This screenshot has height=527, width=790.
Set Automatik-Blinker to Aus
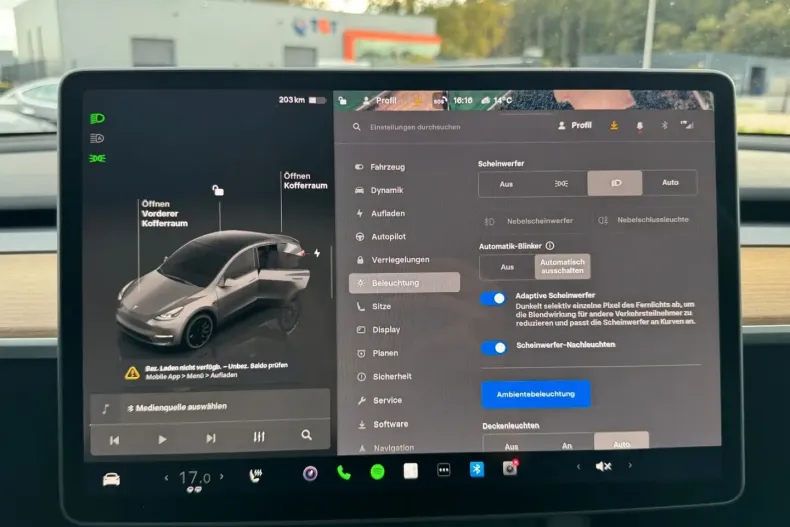[507, 267]
